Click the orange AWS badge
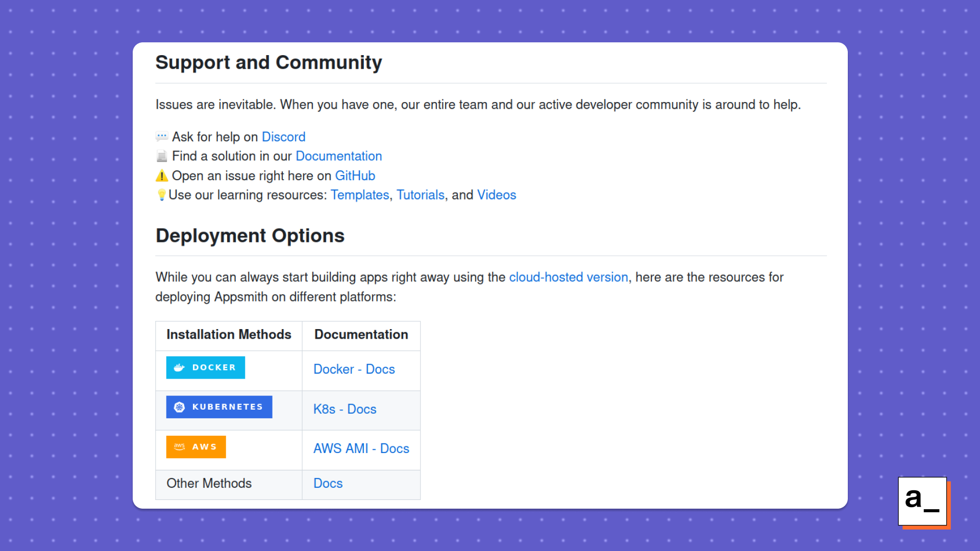This screenshot has width=980, height=551. coord(196,446)
